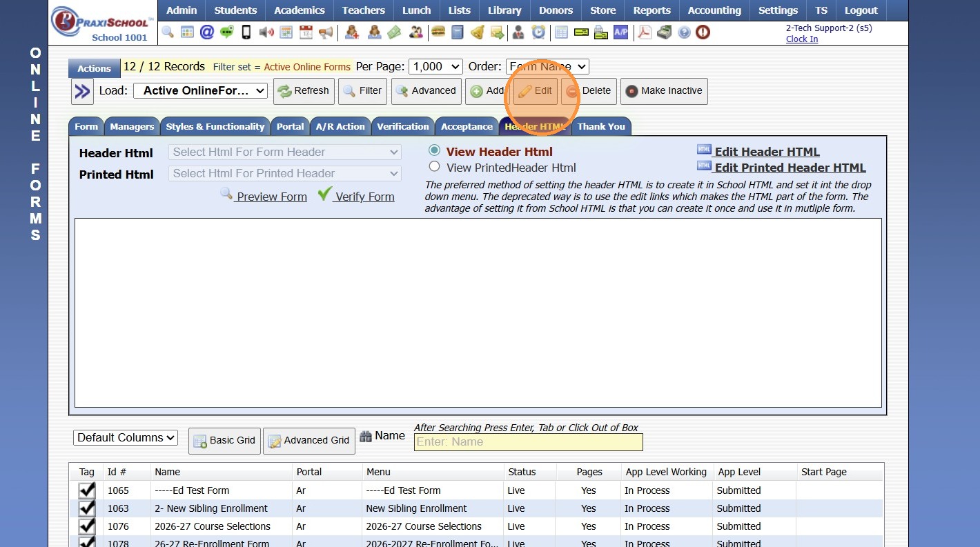Open the Per Page dropdown

[x=435, y=66]
